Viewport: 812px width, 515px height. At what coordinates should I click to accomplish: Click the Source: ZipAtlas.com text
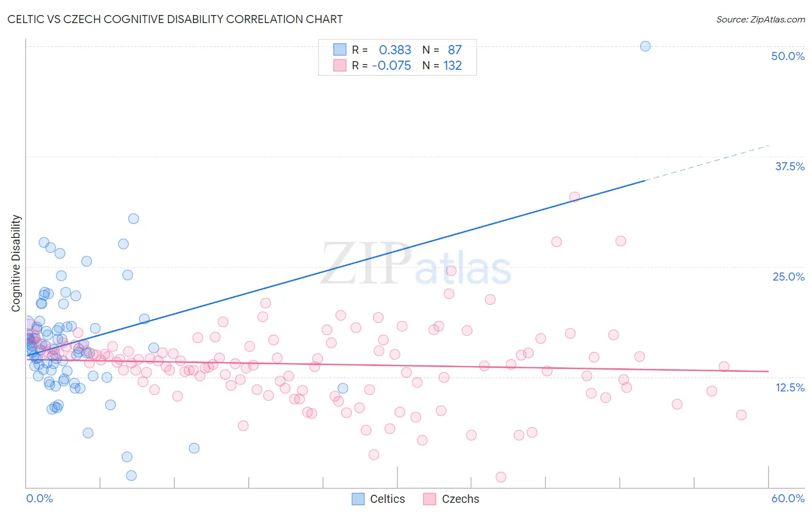click(x=761, y=19)
